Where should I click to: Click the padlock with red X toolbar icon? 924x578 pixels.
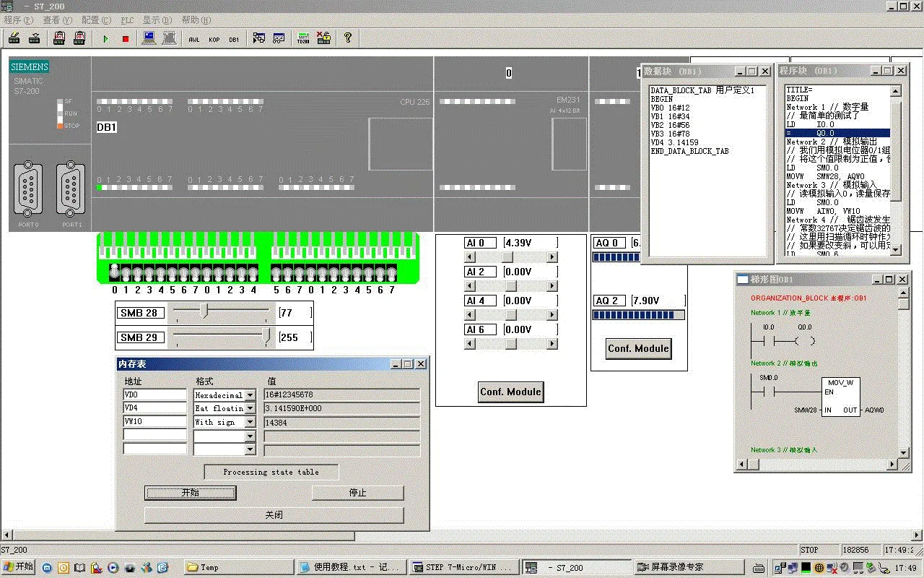click(x=323, y=38)
